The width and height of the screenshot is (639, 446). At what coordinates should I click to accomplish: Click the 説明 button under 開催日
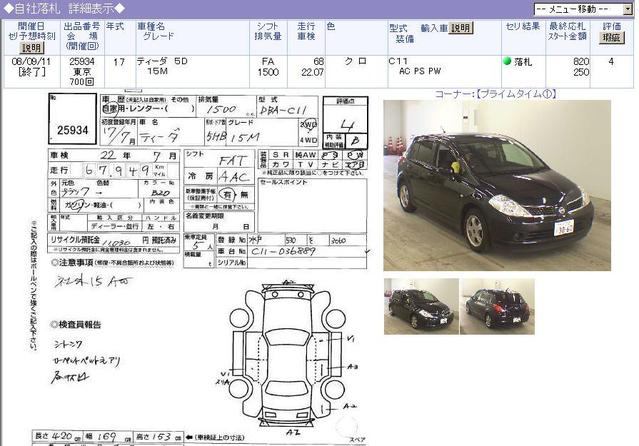tap(32, 48)
